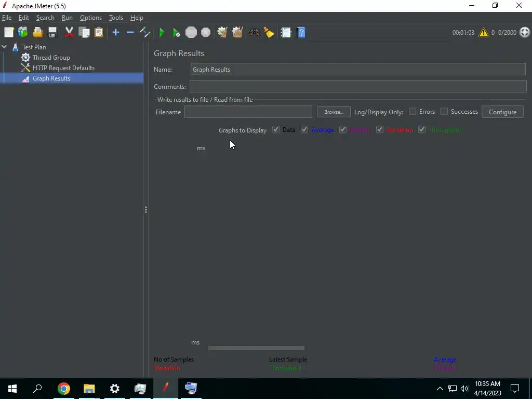Screen dimensions: 532x399
Task: Click into the Name field
Action: click(358, 69)
